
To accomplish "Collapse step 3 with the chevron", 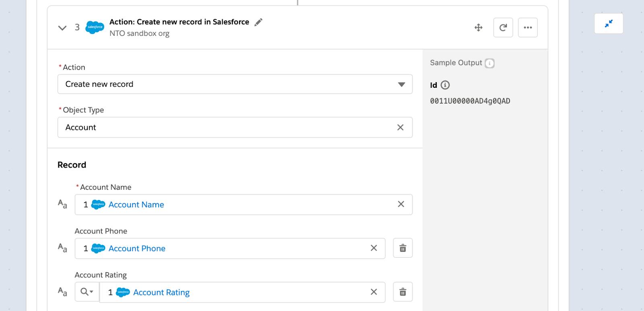I will tap(62, 28).
